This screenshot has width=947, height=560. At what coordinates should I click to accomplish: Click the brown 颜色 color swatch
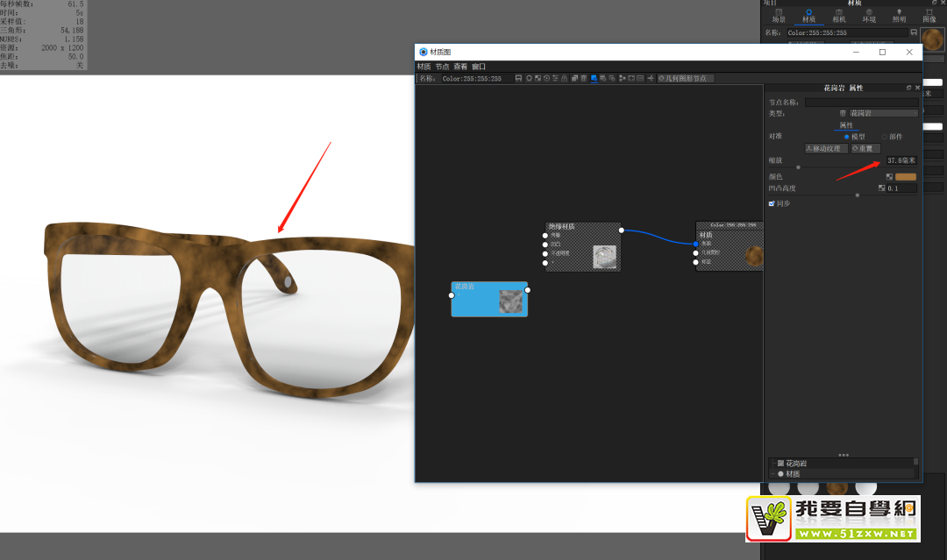click(905, 176)
